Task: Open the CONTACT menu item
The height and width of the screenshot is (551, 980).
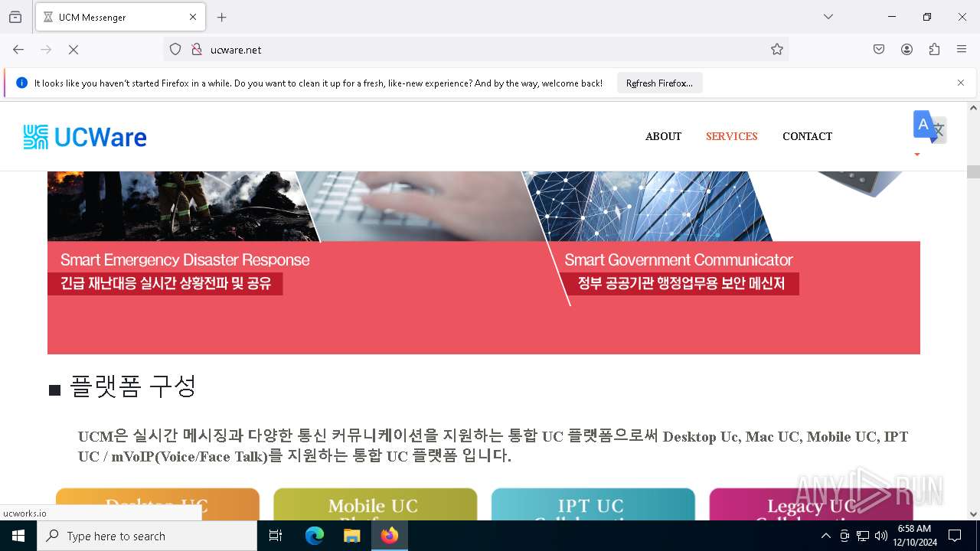Action: pyautogui.click(x=807, y=136)
